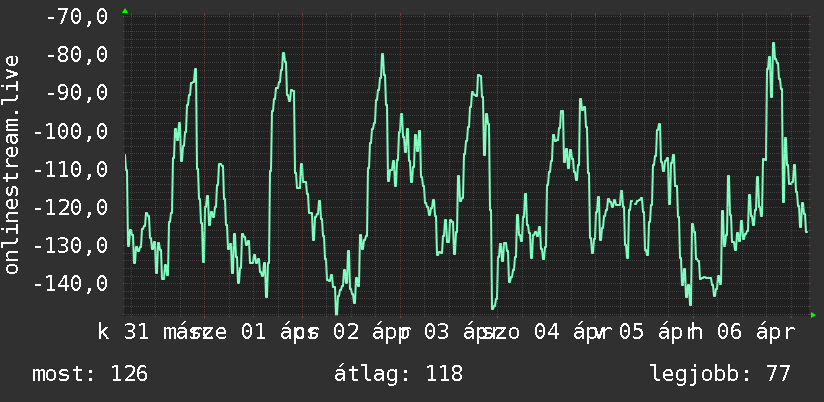824x402 pixels.
Task: Click the green arrow atop the y-axis
Action: coord(125,11)
